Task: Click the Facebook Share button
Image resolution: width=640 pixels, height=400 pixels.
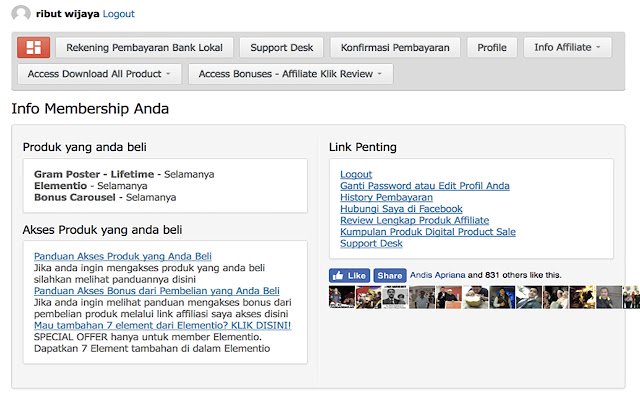Action: pos(390,276)
